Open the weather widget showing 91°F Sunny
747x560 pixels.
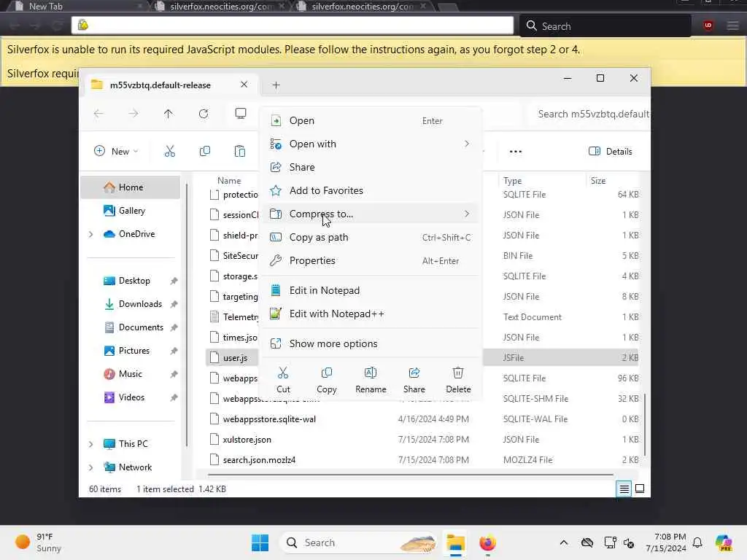[x=38, y=542]
